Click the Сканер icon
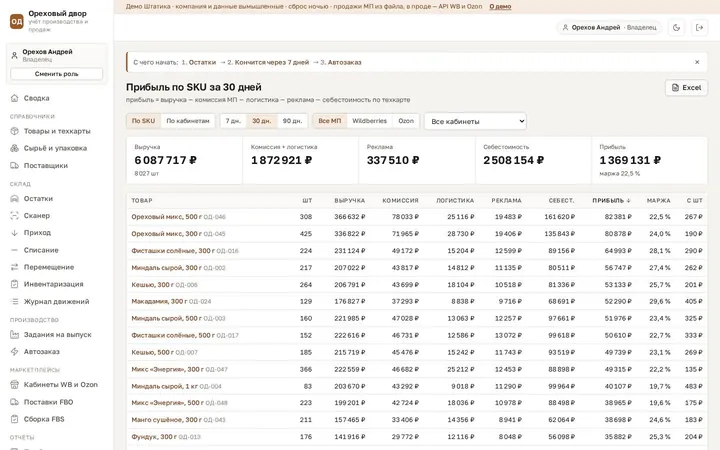Viewport: 720px width, 450px height. pos(14,215)
